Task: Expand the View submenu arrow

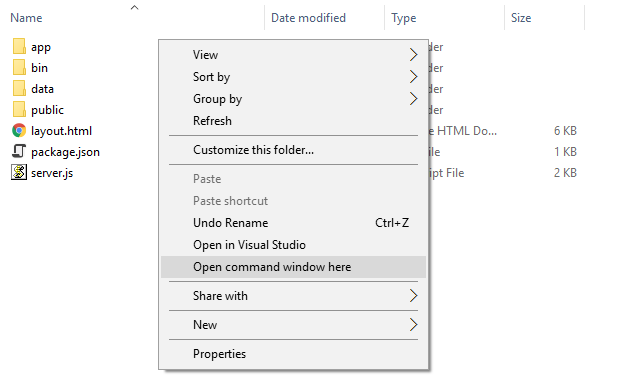Action: [x=413, y=54]
